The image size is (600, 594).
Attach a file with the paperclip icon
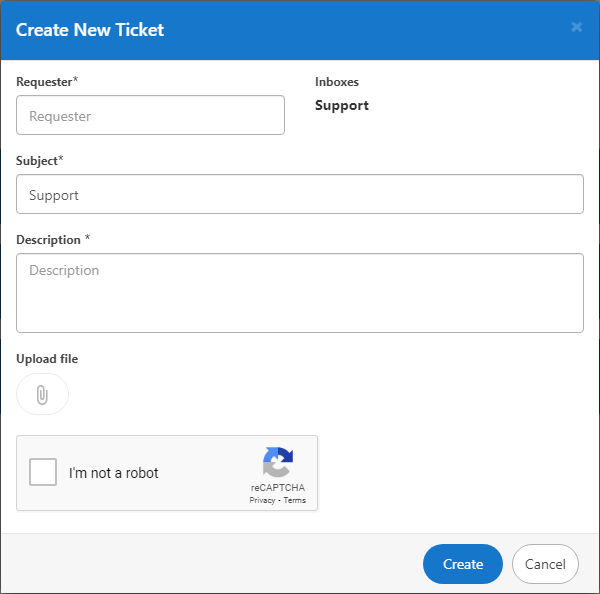42,394
